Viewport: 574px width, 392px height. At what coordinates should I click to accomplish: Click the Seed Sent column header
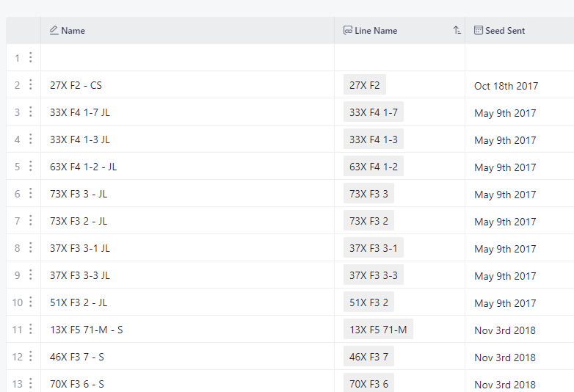coord(520,30)
